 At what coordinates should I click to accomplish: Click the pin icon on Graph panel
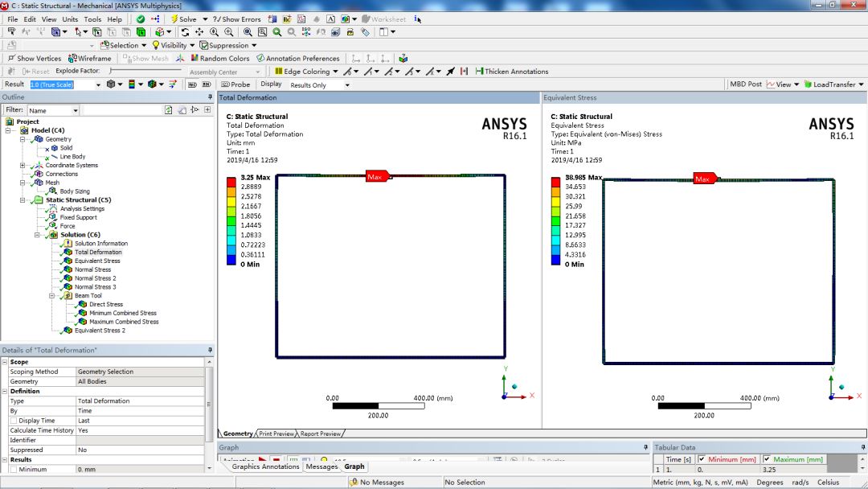pos(645,447)
